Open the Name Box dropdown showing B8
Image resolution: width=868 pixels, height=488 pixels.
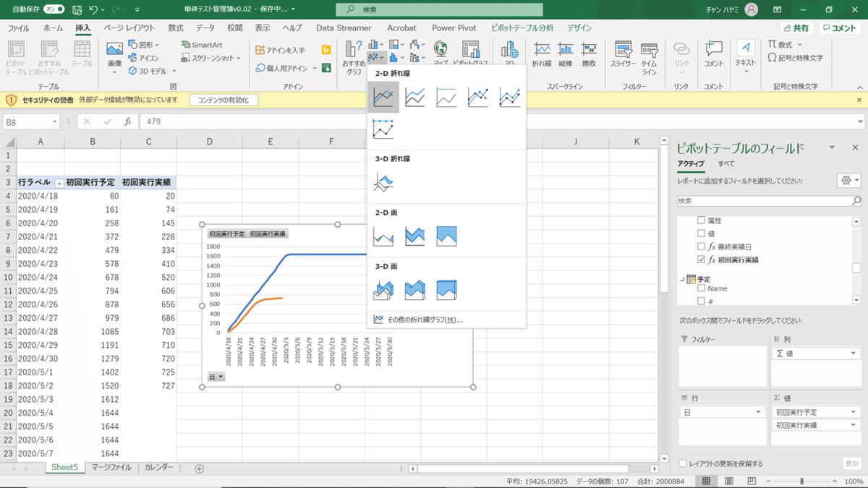55,122
